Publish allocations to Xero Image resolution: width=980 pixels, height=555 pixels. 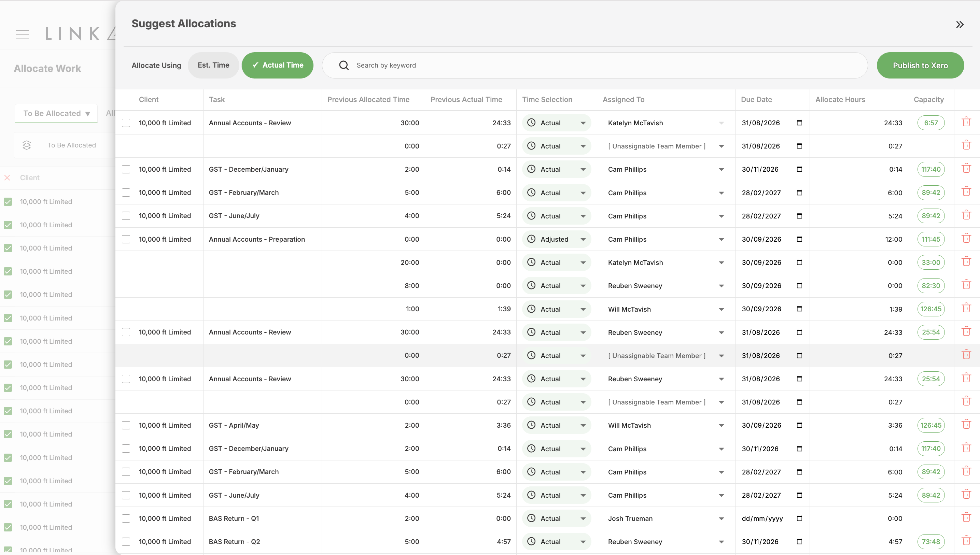point(920,65)
